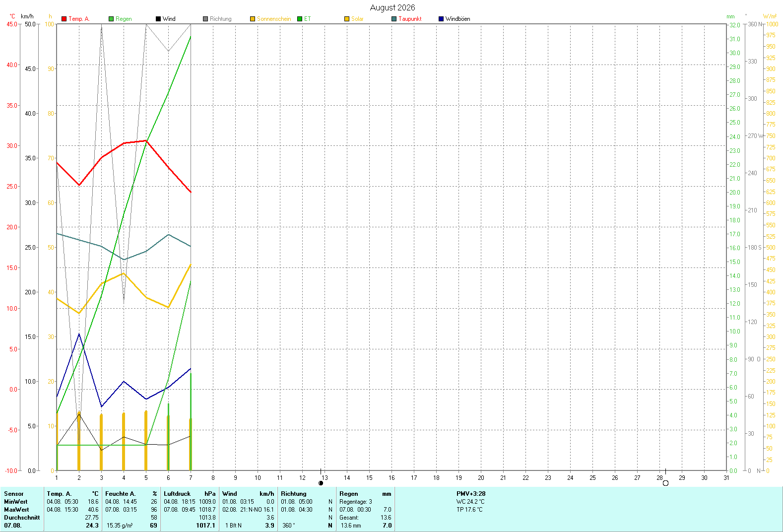The image size is (783, 532).
Task: Select the 'Sonnenschein' legend label
Action: [274, 19]
